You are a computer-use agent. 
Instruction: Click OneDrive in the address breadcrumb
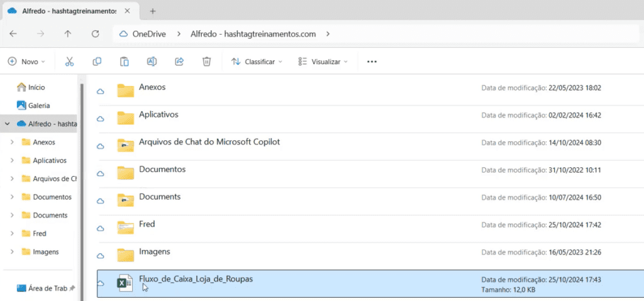[x=149, y=34]
